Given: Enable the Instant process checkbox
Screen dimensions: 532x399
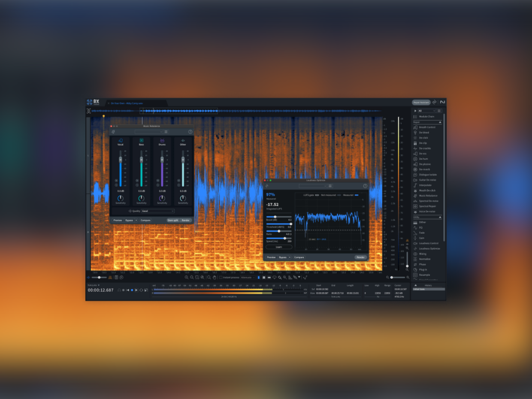Looking at the screenshot, I should click(221, 278).
